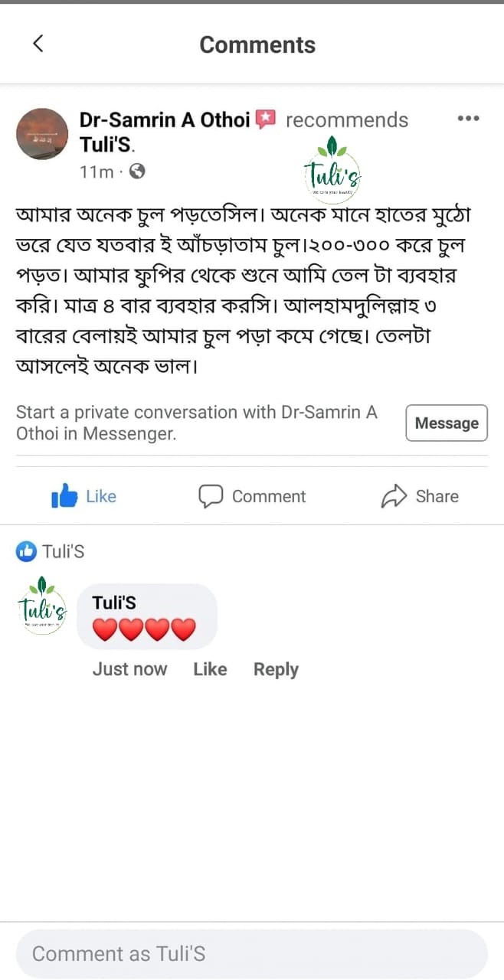Viewport: 504px width, 980px height.
Task: Focus the 'Comment as Tuli'S' input field
Action: coord(252,954)
